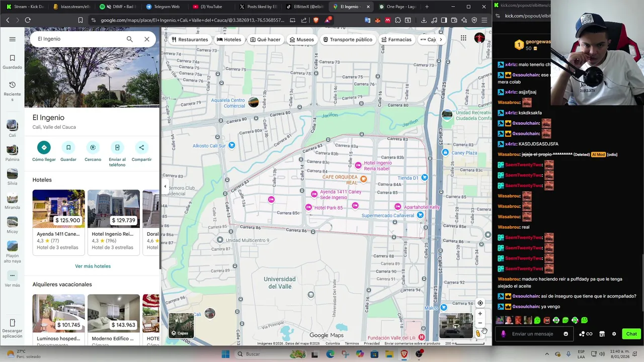Select recent place Cali in the sidebar
Screen dimensions: 644x362
point(12,129)
